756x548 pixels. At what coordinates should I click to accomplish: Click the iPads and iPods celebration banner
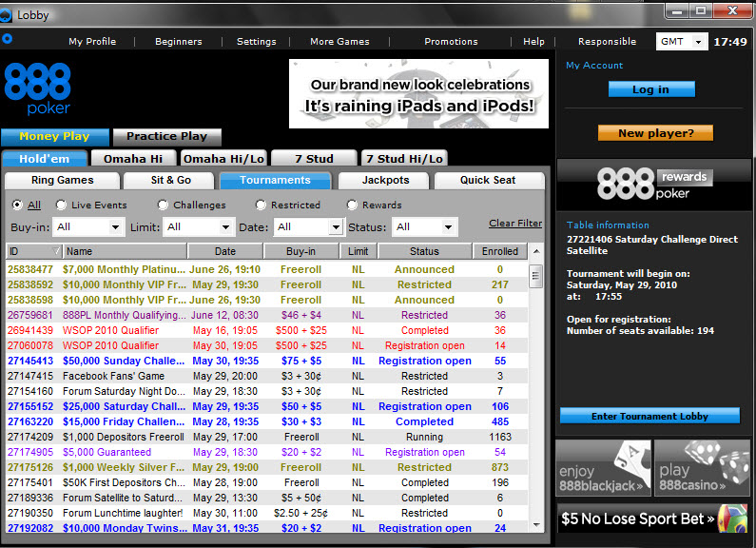(418, 93)
